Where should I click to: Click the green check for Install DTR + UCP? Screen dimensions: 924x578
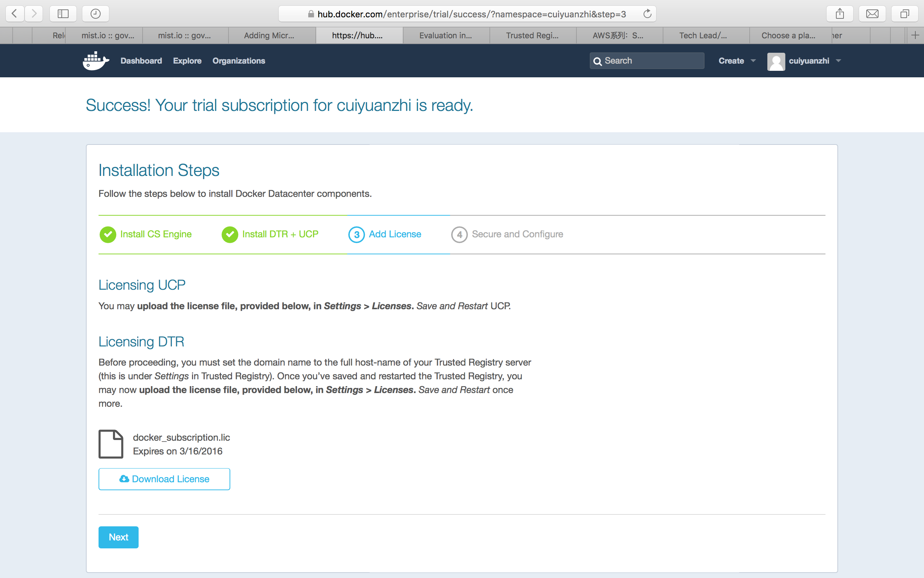pyautogui.click(x=230, y=234)
